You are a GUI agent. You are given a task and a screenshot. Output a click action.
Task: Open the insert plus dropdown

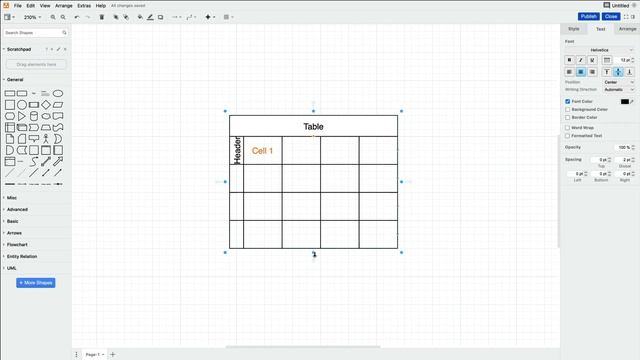(x=210, y=17)
